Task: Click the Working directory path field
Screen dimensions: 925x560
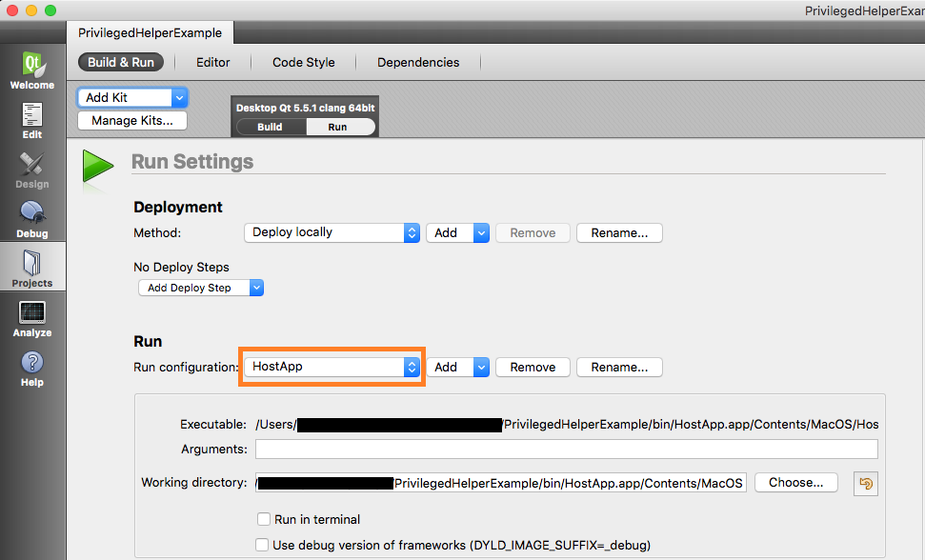Action: click(x=501, y=483)
